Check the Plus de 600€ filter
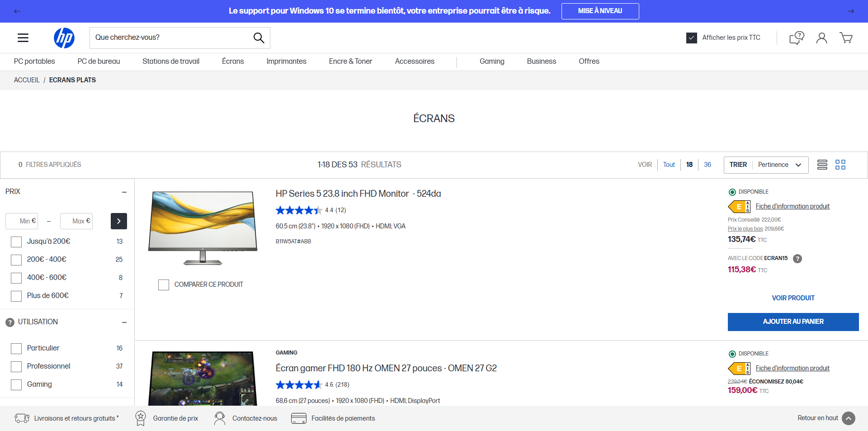Image resolution: width=868 pixels, height=431 pixels. (x=16, y=296)
